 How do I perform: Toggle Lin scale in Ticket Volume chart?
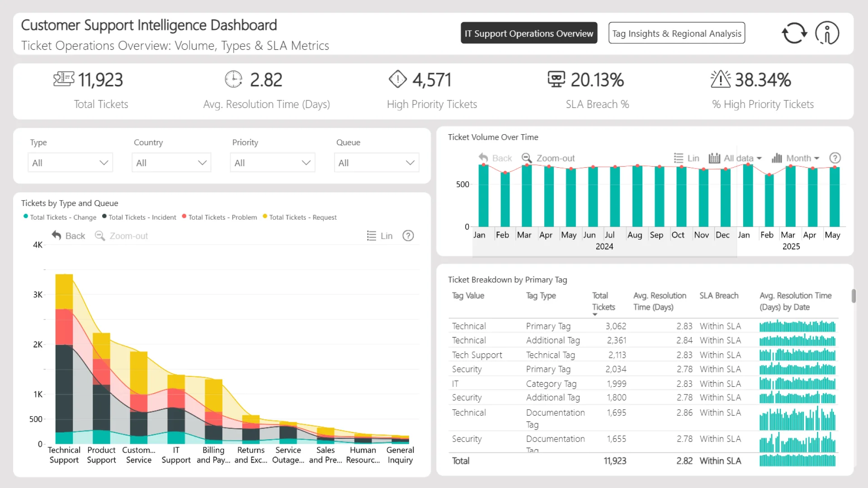coord(686,158)
